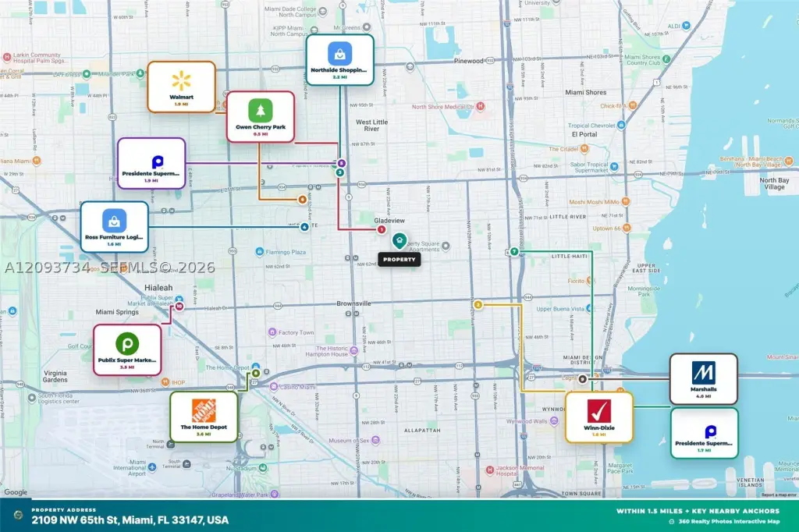Click the Miami Shores Country Club icon
The width and height of the screenshot is (799, 532).
[x=666, y=59]
